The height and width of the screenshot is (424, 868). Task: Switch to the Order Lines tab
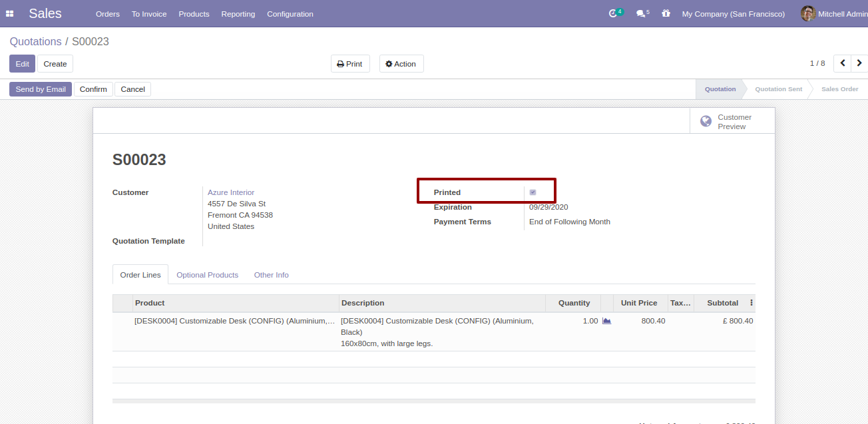pyautogui.click(x=140, y=275)
